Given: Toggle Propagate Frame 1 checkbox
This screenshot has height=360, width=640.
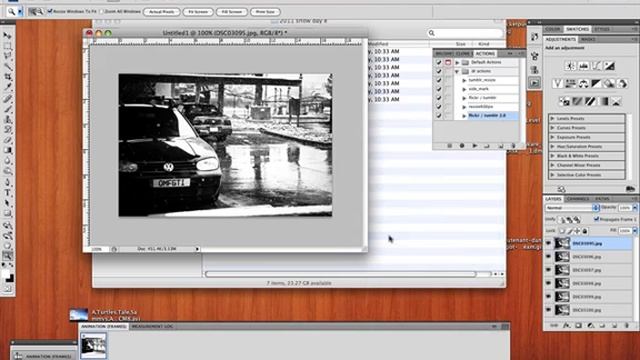Looking at the screenshot, I should click(596, 219).
